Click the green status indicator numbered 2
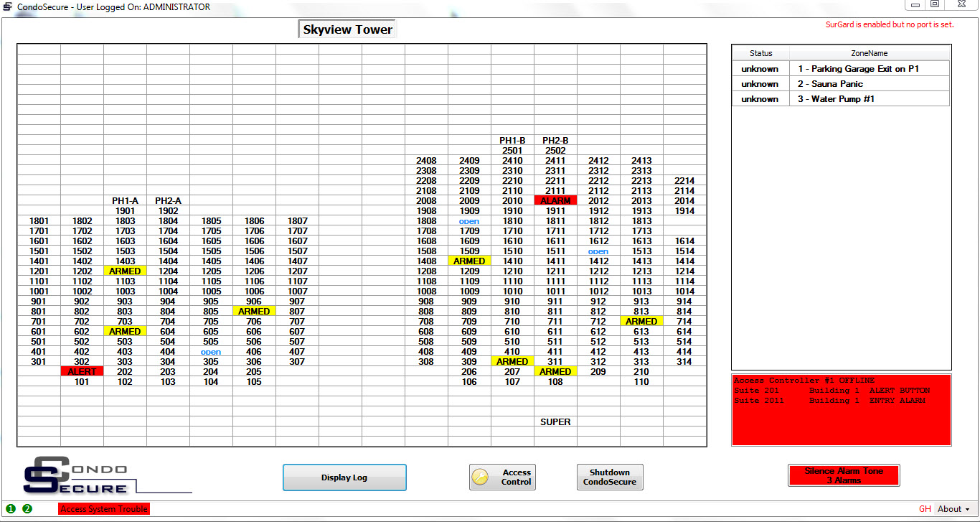This screenshot has width=980, height=522. 27,509
